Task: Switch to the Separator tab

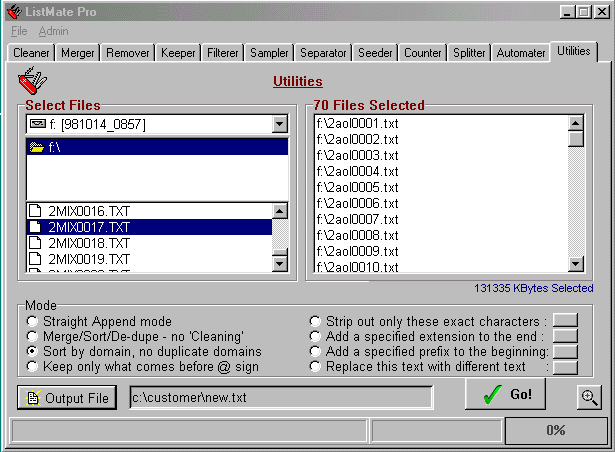Action: coord(323,53)
